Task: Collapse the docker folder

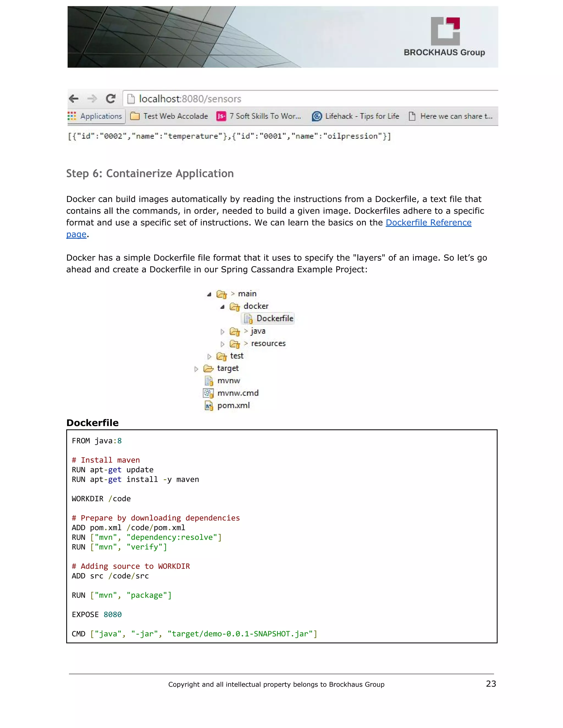Action: click(222, 307)
